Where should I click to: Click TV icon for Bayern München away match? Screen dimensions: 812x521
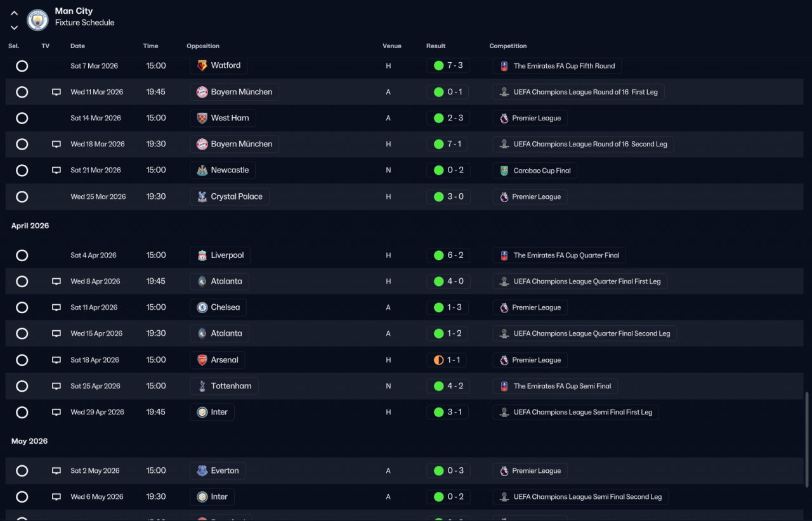pos(56,92)
